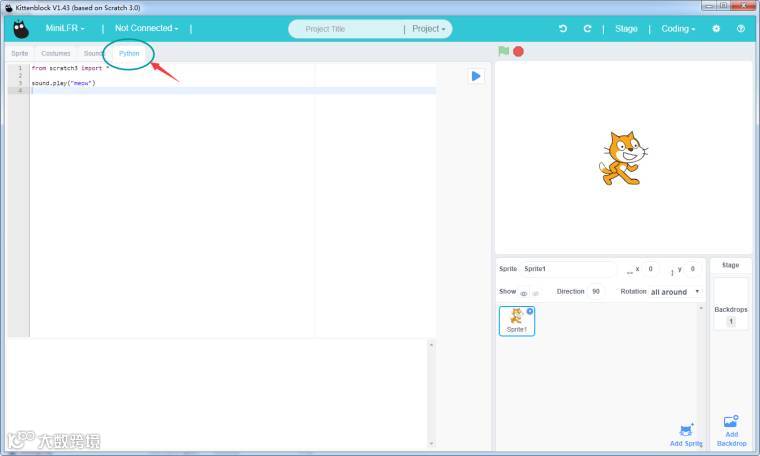
Task: Open the Project dropdown menu
Action: click(x=428, y=29)
